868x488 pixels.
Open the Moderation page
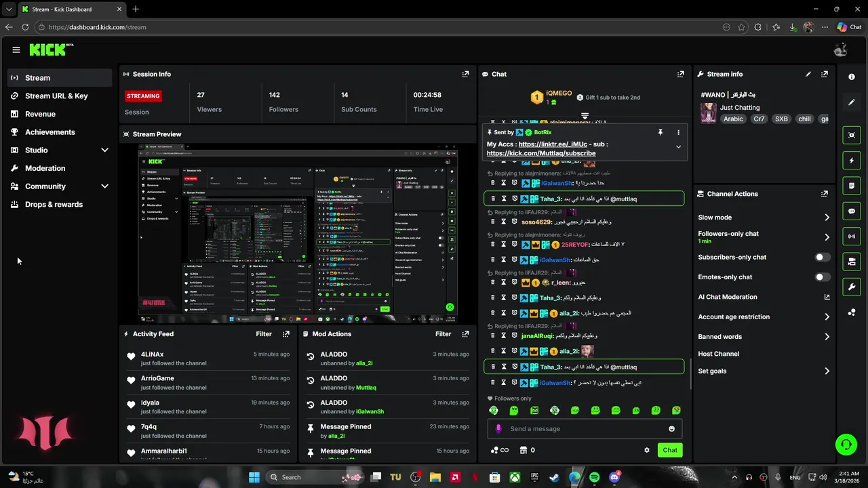click(60, 168)
